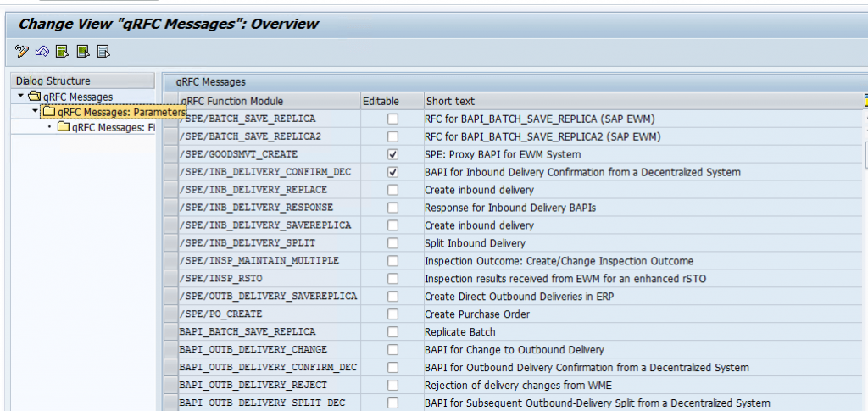Select row marker for /SPE/BATCH_SAVE_REPLICA

pyautogui.click(x=170, y=119)
